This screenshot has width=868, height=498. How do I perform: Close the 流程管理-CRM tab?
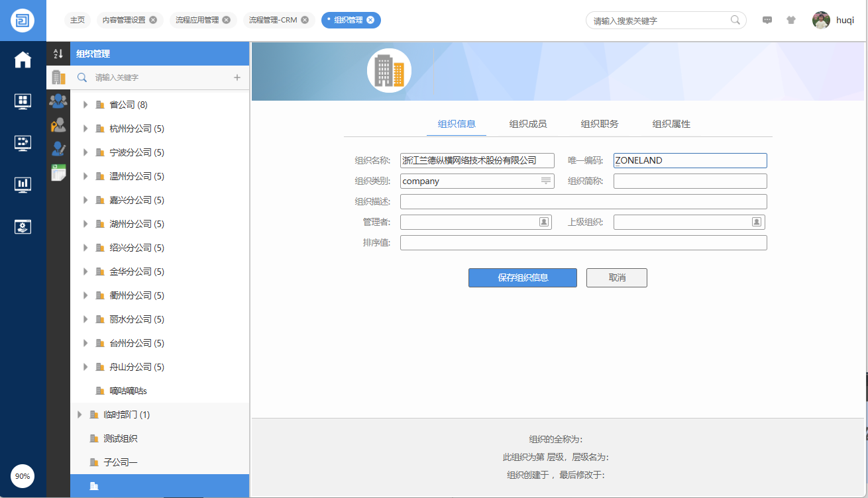tap(305, 20)
